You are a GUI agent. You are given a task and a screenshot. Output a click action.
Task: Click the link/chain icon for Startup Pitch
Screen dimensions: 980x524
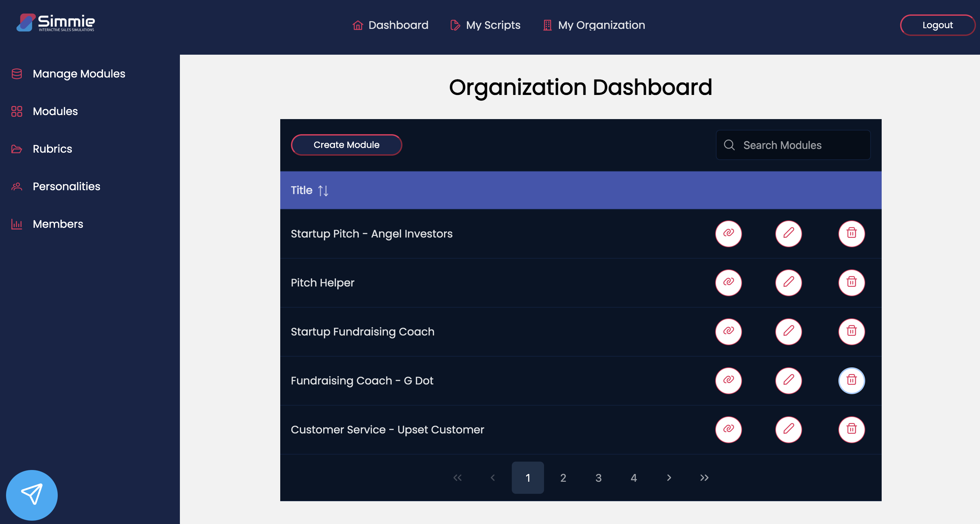728,233
